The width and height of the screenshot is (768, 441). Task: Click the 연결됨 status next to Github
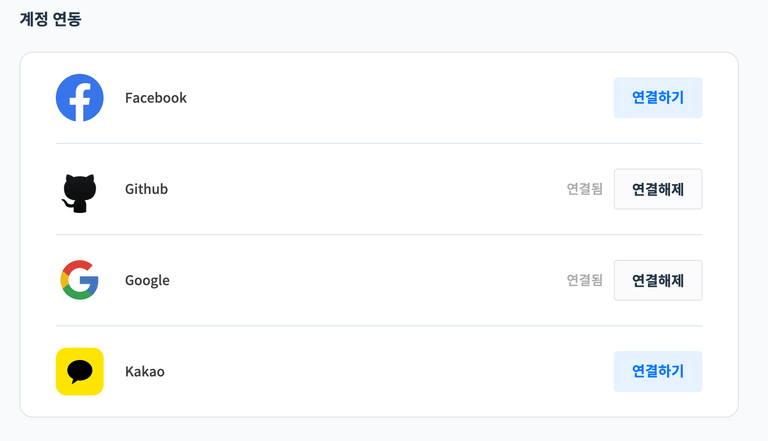tap(584, 189)
